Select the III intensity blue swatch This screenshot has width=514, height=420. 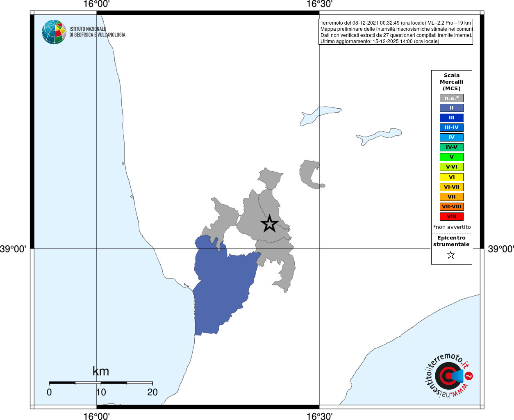point(452,118)
